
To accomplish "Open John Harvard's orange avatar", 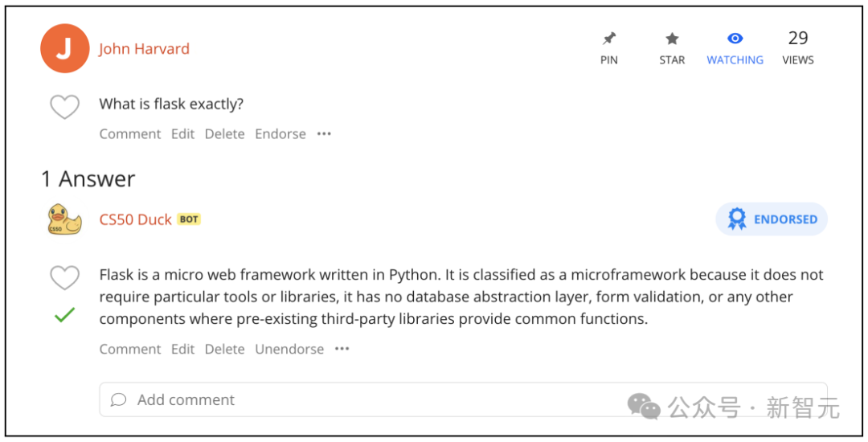I will (65, 48).
